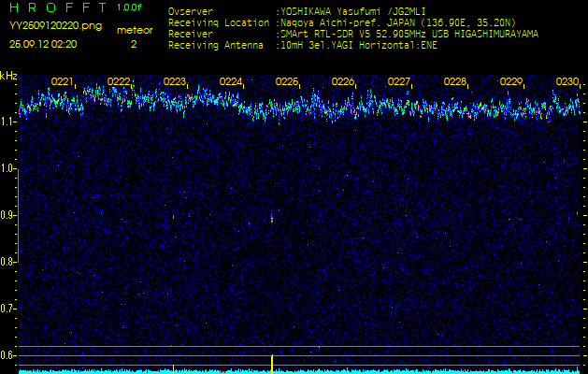Click the 0.7 frequency axis label
This screenshot has height=374, width=588.
8,308
